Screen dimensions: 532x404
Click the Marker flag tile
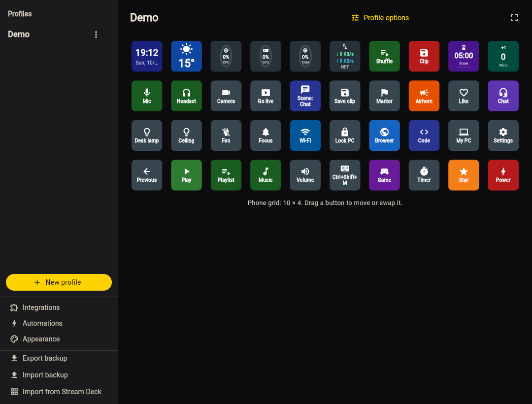click(x=384, y=96)
